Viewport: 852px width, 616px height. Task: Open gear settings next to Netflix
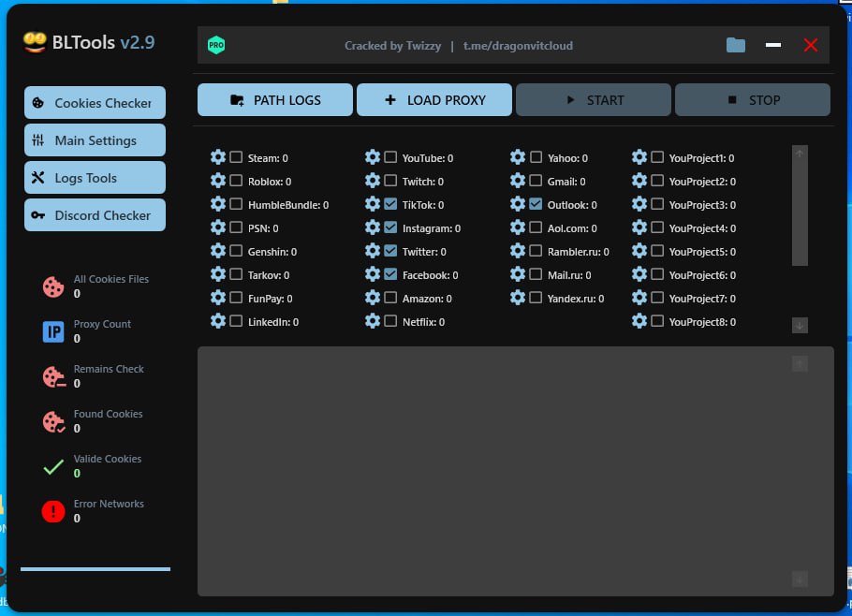click(x=373, y=321)
